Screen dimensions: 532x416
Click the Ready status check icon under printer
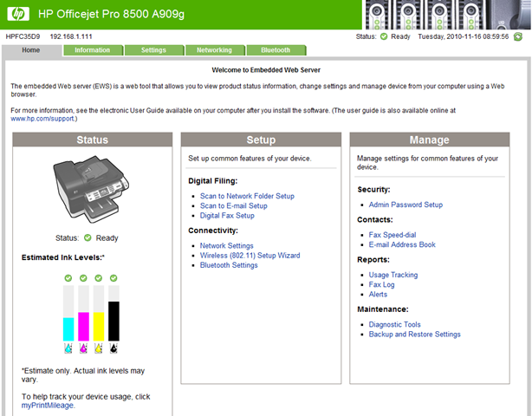(x=88, y=237)
